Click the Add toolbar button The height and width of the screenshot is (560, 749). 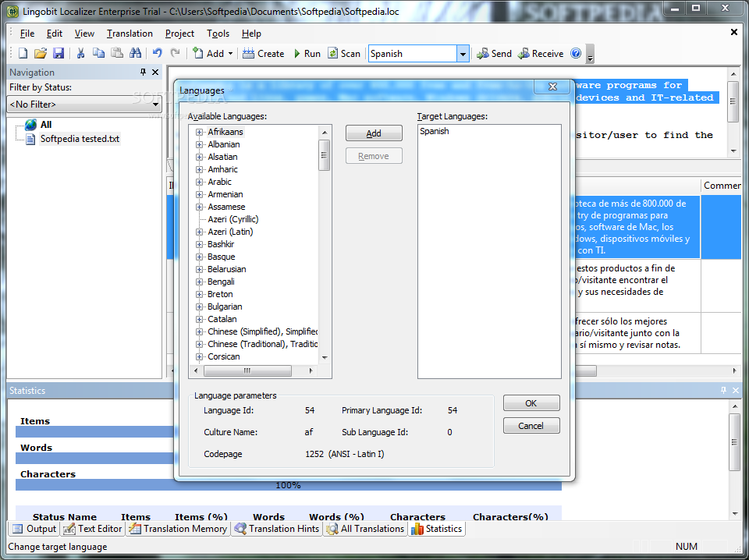[x=208, y=54]
